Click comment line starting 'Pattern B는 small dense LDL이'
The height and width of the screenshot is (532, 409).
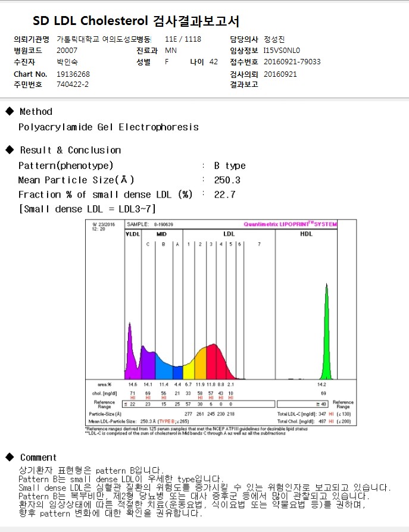[121, 479]
